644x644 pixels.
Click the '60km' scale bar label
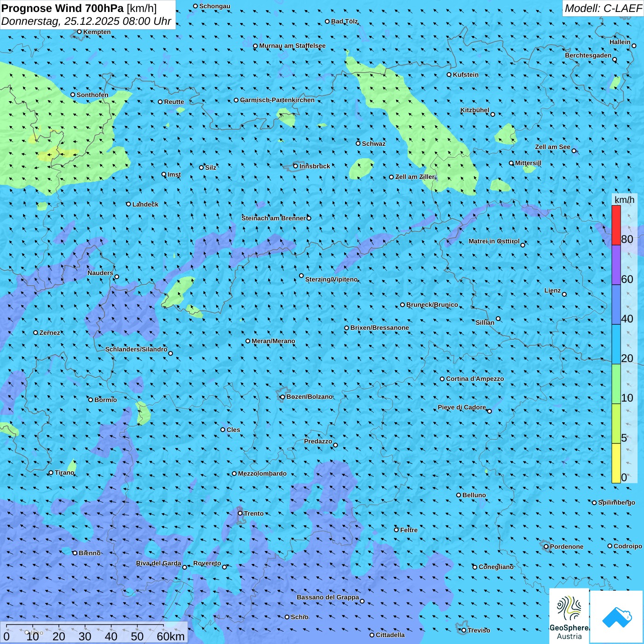[171, 636]
